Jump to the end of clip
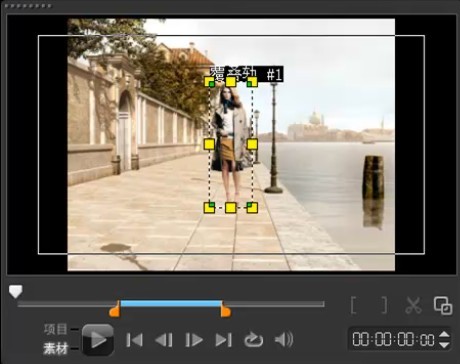 point(223,340)
